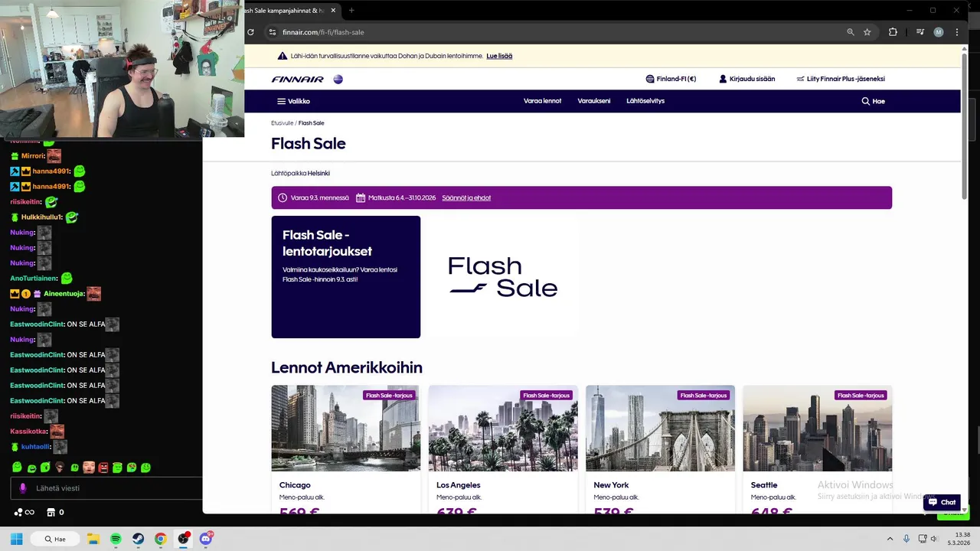This screenshot has height=551, width=980.
Task: Click the zoom magnifier in the address bar
Action: pos(851,32)
